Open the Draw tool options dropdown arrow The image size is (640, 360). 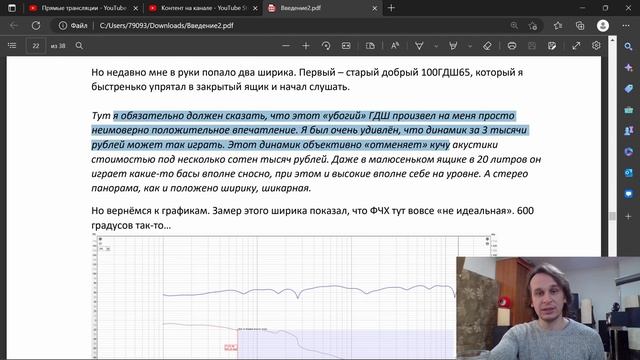pyautogui.click(x=436, y=46)
